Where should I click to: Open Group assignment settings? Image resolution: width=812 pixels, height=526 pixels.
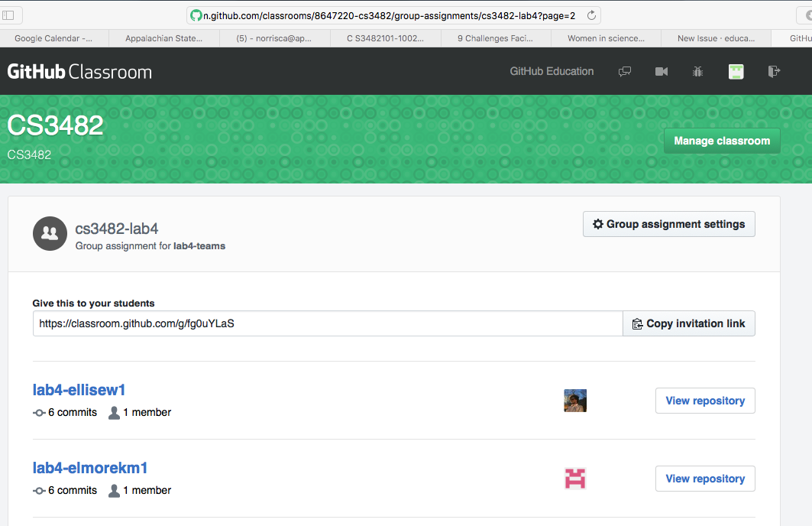(668, 223)
